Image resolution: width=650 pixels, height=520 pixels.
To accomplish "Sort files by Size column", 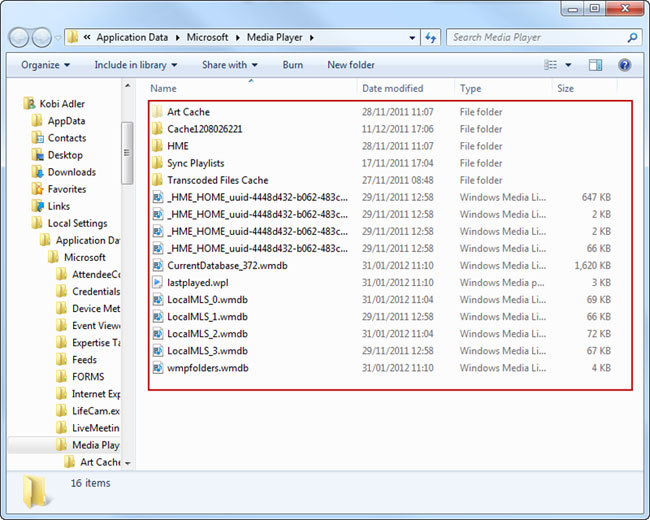I will [x=565, y=89].
